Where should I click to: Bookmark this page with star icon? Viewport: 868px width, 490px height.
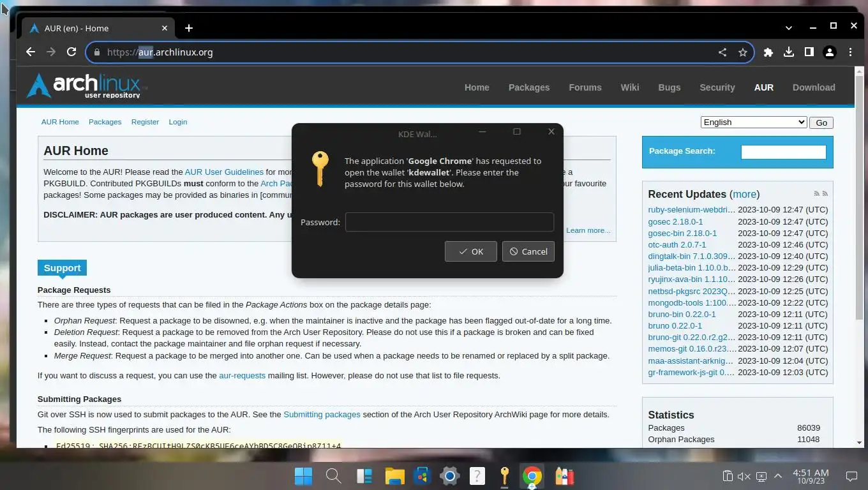[742, 52]
